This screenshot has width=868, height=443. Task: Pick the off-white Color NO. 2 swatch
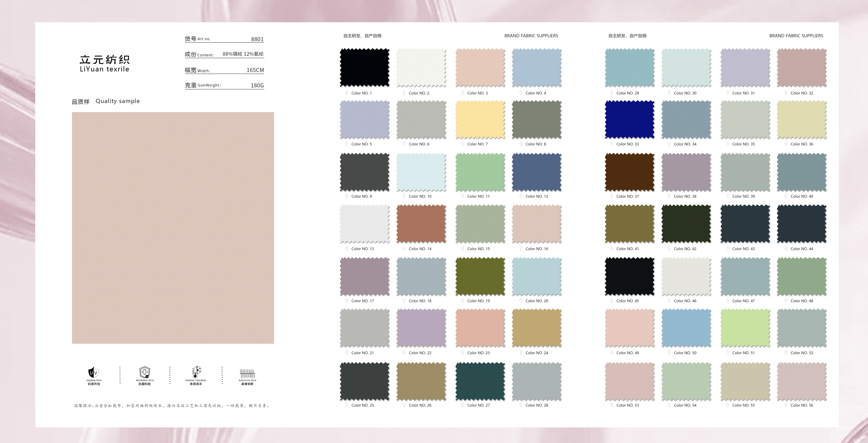[x=421, y=67]
